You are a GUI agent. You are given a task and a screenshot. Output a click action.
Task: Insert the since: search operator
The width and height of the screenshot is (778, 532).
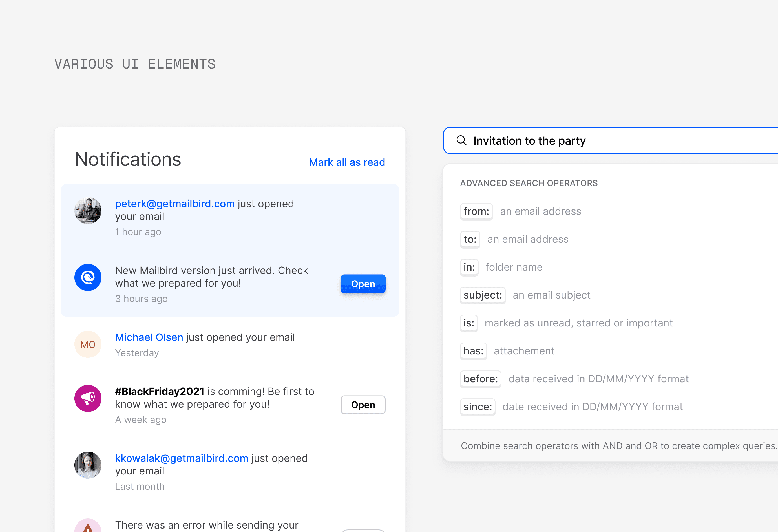(478, 407)
